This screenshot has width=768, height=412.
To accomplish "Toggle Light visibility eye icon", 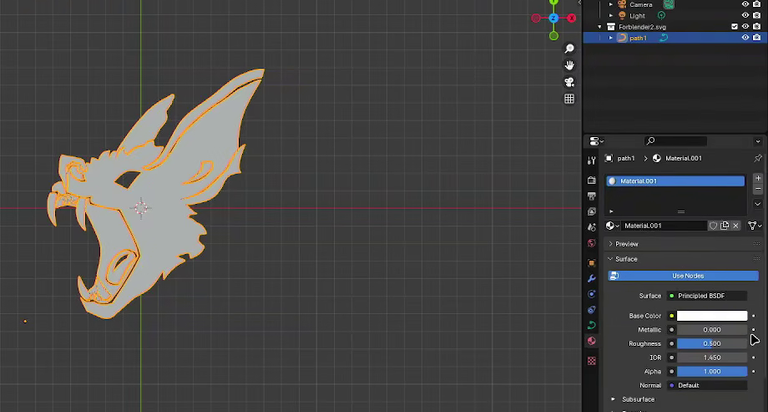I will click(x=745, y=16).
